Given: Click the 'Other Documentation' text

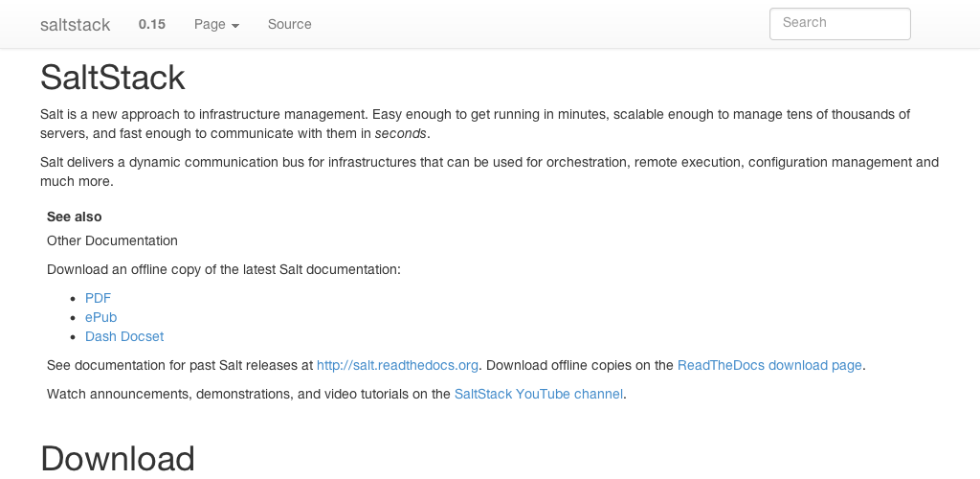Looking at the screenshot, I should (112, 240).
